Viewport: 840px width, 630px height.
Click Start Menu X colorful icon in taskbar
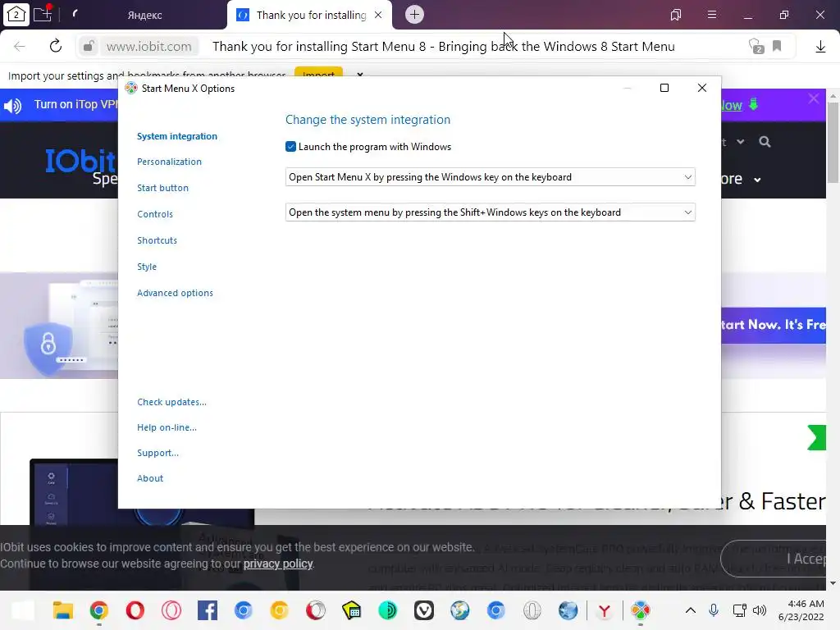tap(640, 610)
